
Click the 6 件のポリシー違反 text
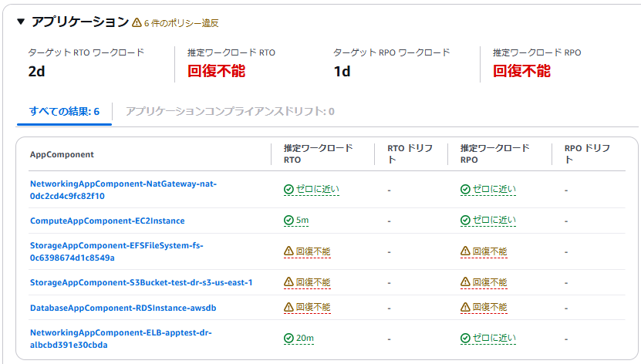(x=181, y=23)
